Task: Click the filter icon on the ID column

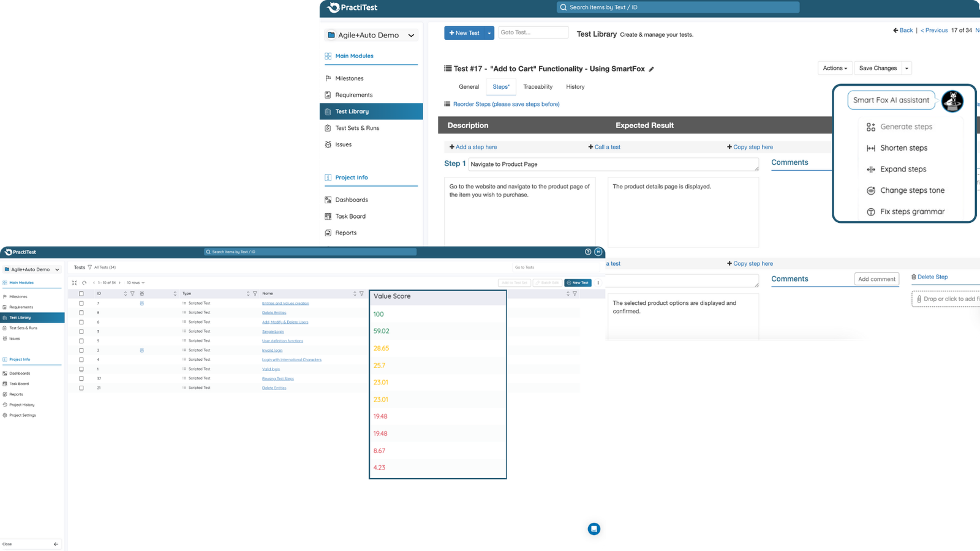Action: coord(132,294)
